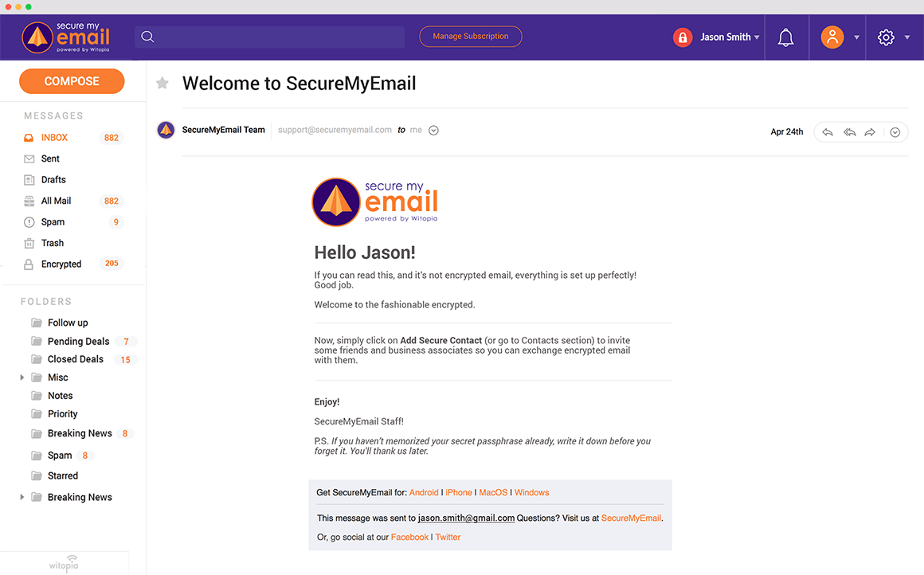This screenshot has height=575, width=924.
Task: Expand the Misc folder tree
Action: [22, 377]
